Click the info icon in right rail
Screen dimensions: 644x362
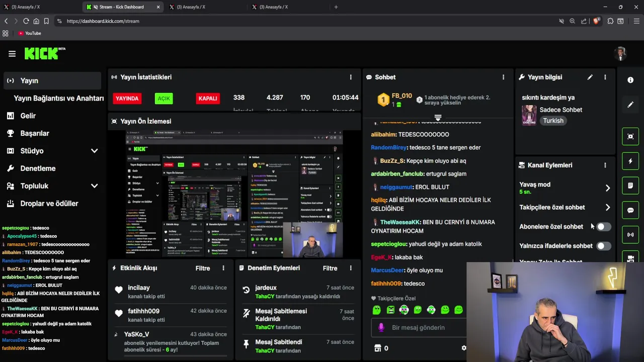tap(630, 80)
